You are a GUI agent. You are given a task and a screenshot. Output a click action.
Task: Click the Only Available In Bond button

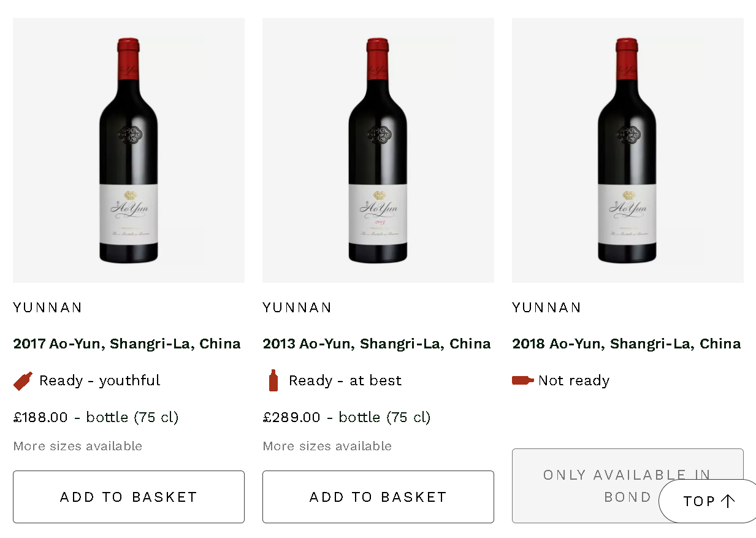click(582, 485)
